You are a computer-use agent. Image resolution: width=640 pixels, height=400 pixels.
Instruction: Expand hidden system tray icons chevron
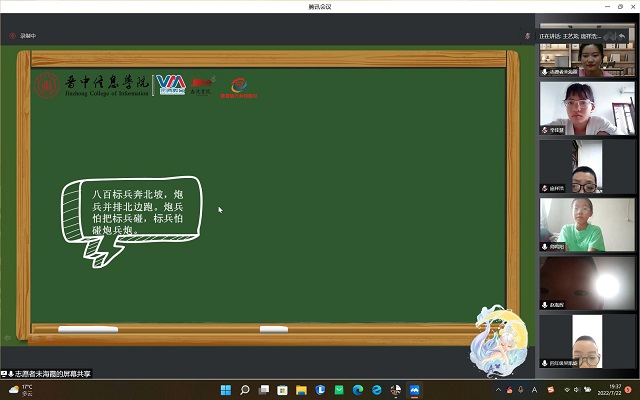[x=498, y=390]
